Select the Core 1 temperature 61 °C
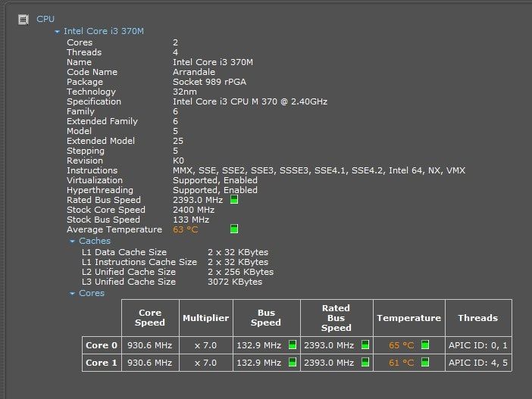Viewport: 532px width, 399px height. tap(402, 363)
